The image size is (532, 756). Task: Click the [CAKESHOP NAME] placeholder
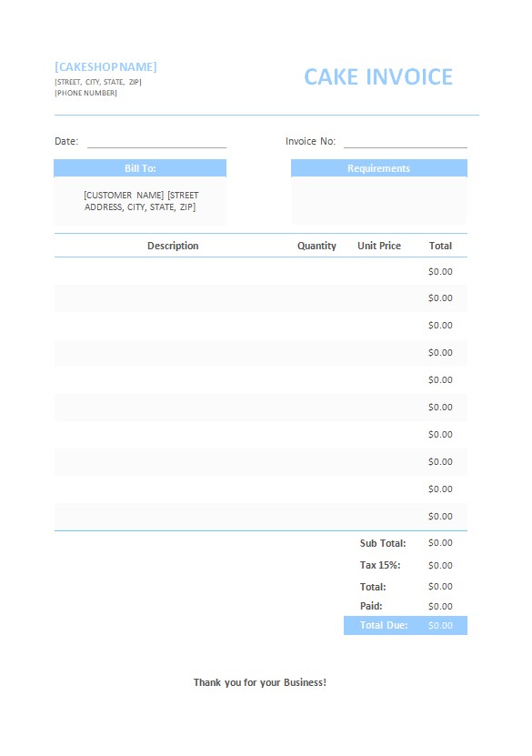point(105,67)
